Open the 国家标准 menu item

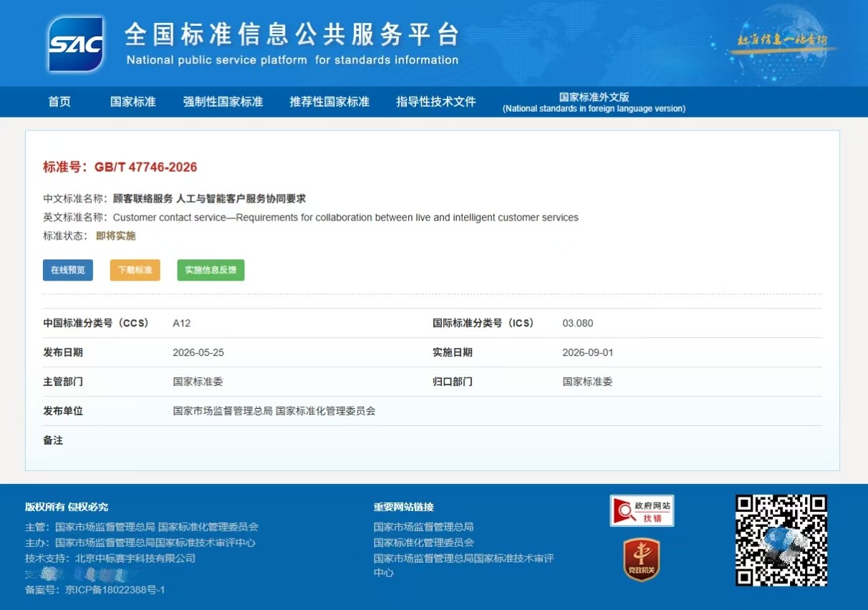pyautogui.click(x=133, y=102)
